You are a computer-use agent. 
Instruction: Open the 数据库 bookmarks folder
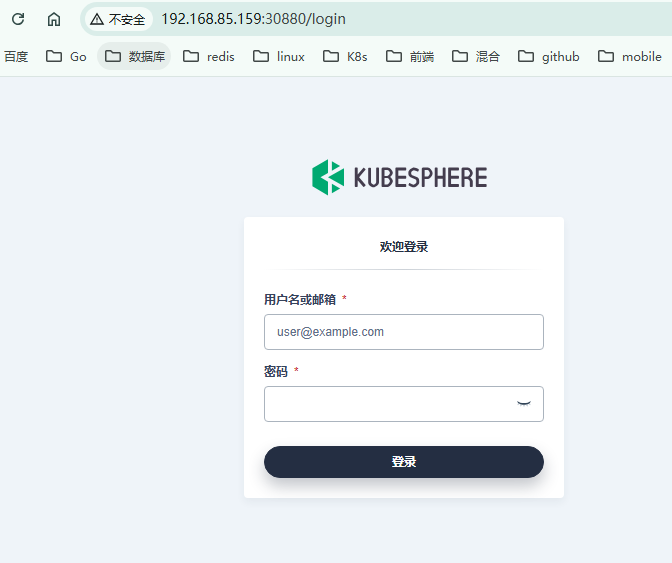coord(134,56)
